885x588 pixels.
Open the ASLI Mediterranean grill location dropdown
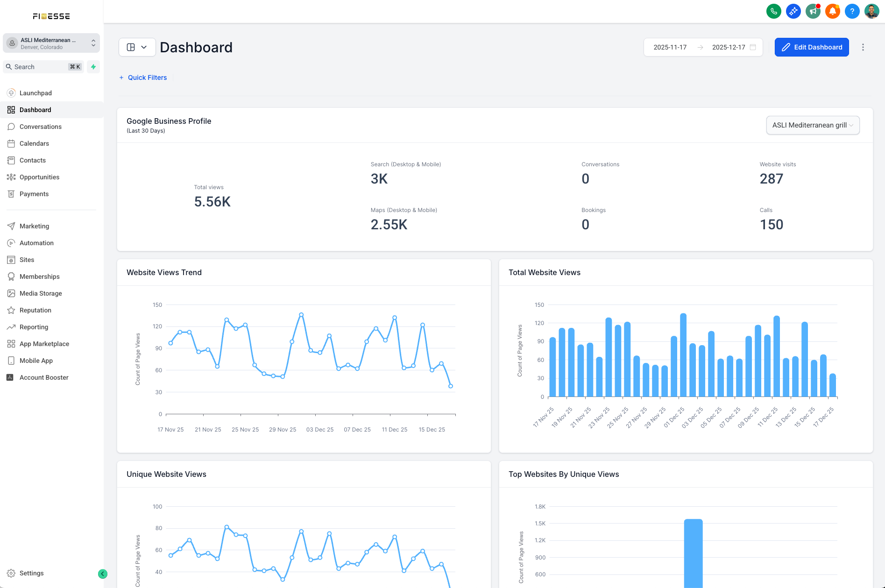point(813,125)
